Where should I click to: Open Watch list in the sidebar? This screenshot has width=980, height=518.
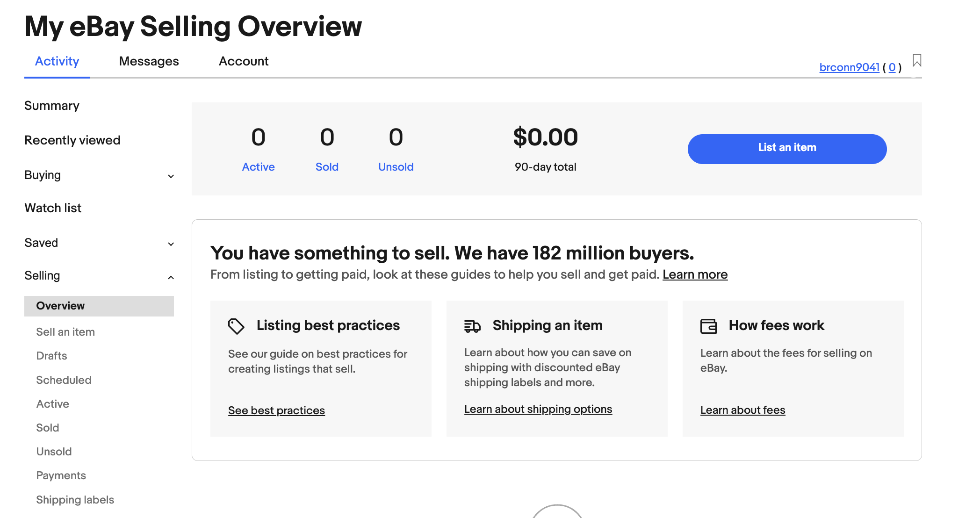[x=53, y=208]
